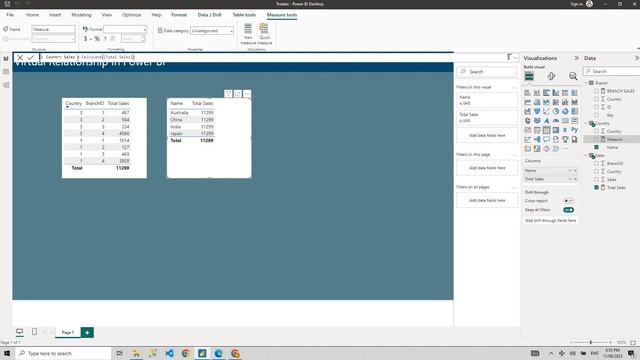Image resolution: width=640 pixels, height=360 pixels.
Task: Toggle the Keep all filters switch
Action: [x=568, y=210]
